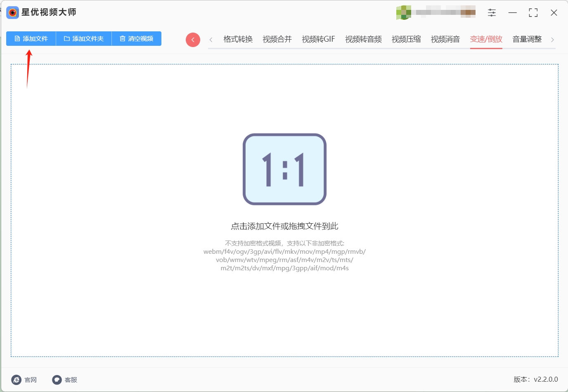Viewport: 568px width, 392px height.
Task: Select the 视频压缩 tab
Action: (406, 39)
